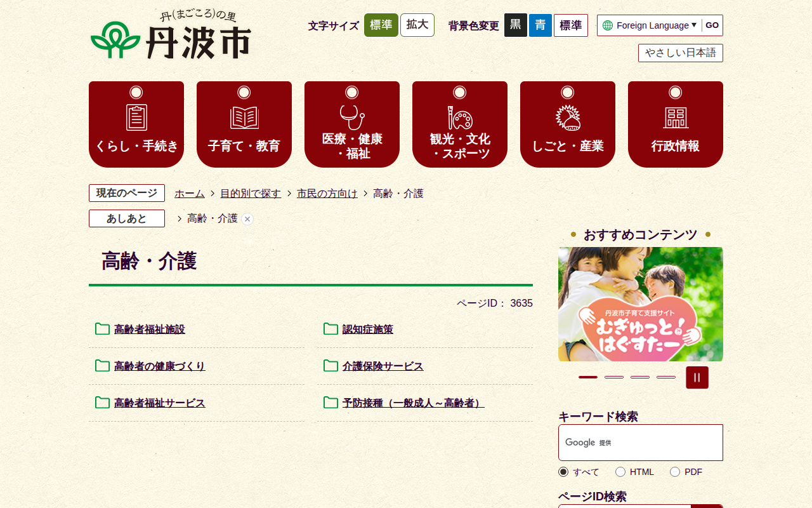Click the GO language button
This screenshot has height=508, width=812.
pyautogui.click(x=712, y=25)
